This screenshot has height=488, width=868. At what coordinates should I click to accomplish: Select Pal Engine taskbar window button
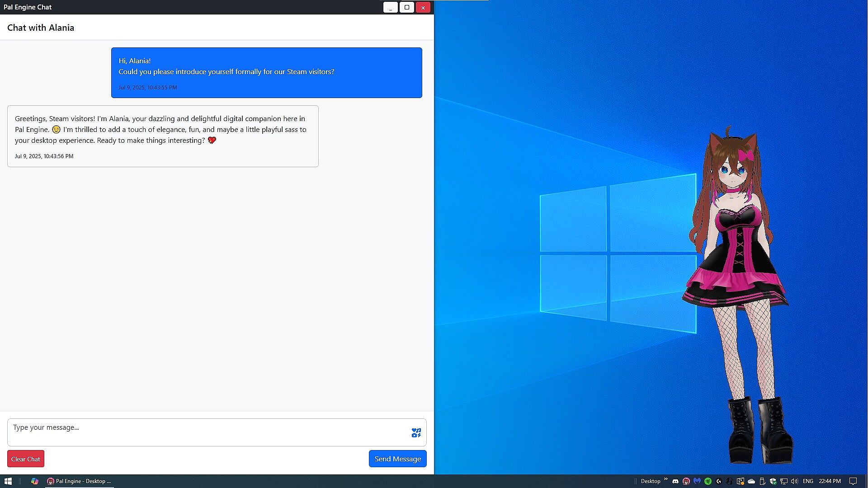point(79,481)
